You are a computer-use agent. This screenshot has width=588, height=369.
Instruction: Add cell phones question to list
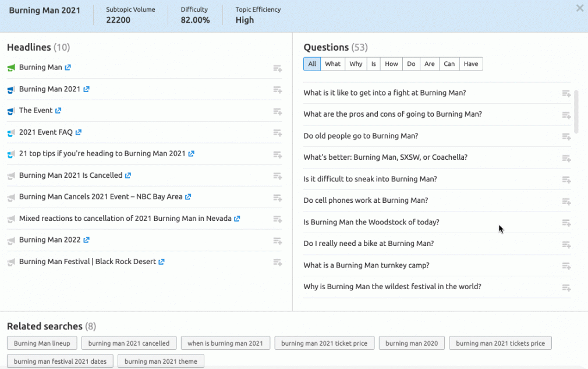pyautogui.click(x=566, y=202)
